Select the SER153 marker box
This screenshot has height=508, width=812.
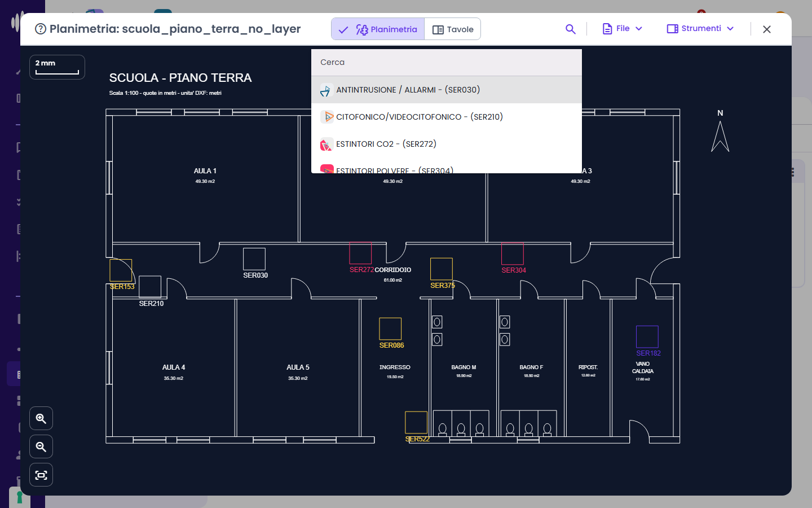tap(121, 270)
